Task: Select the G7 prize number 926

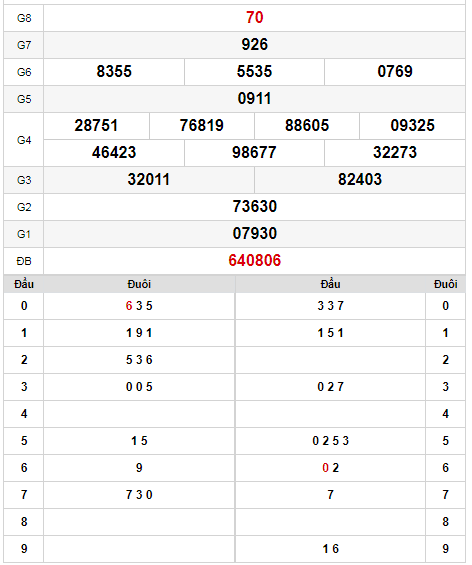Action: 254,44
